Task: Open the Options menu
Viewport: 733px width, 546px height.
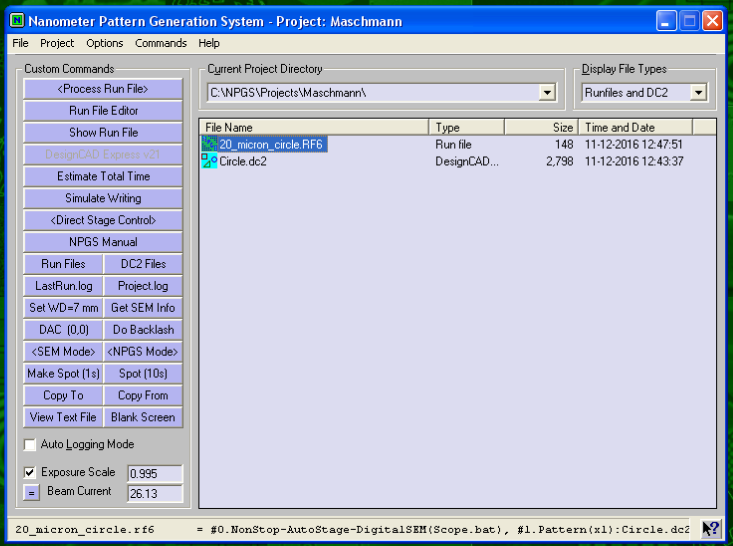Action: tap(104, 43)
